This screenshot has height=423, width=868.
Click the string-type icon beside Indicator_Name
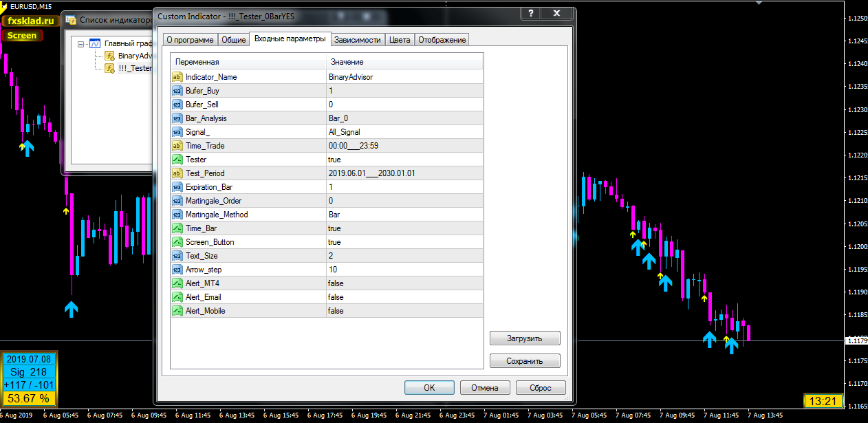pos(177,77)
